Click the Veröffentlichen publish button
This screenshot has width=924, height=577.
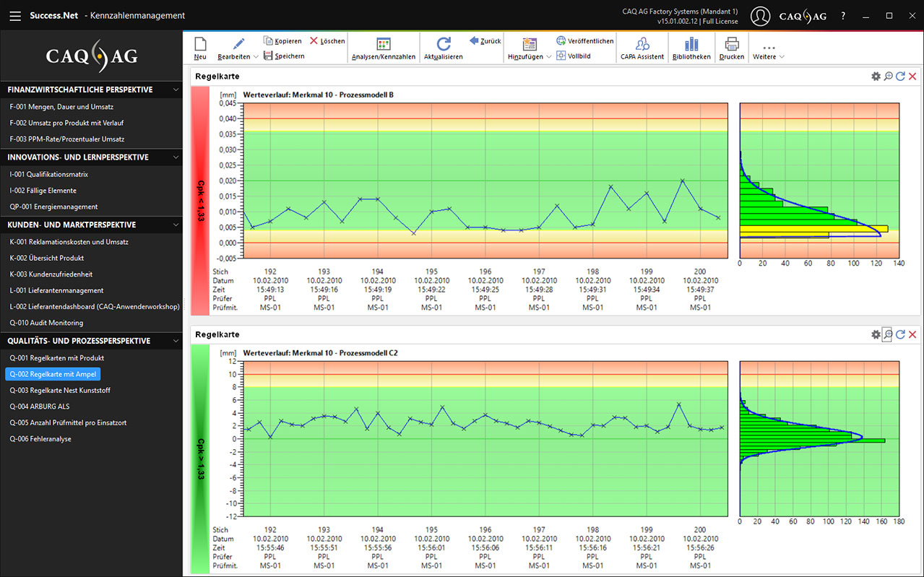(585, 41)
